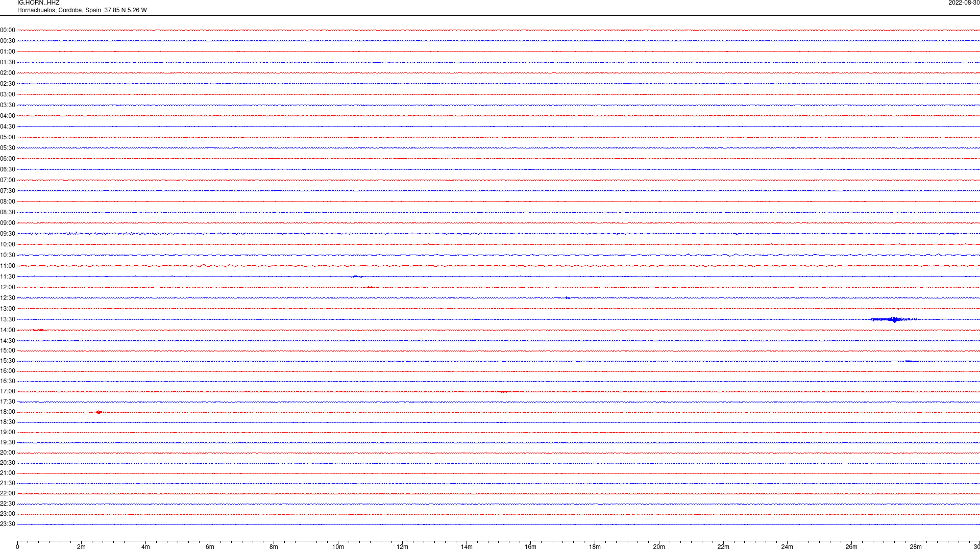
Task: Click the 0 tick on the minutes axis
Action: coord(17,547)
